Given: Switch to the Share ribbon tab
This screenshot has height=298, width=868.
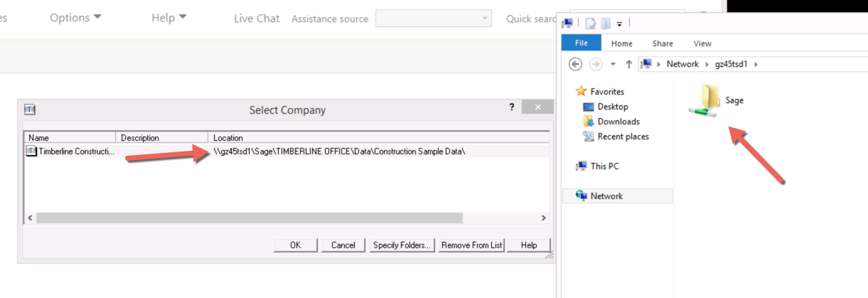Looking at the screenshot, I should tap(663, 43).
